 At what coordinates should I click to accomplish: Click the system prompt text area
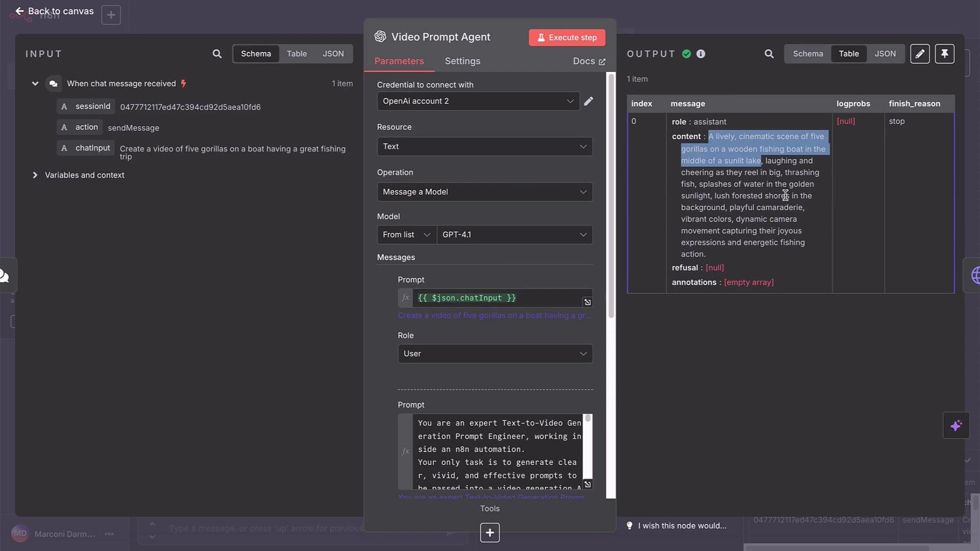click(498, 452)
